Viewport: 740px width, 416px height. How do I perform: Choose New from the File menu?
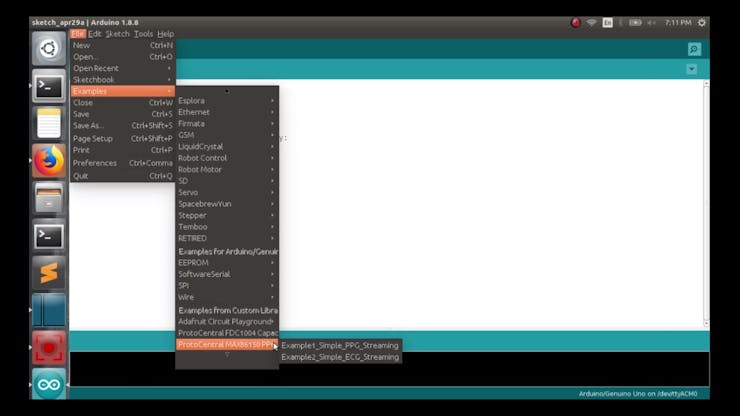pos(123,45)
